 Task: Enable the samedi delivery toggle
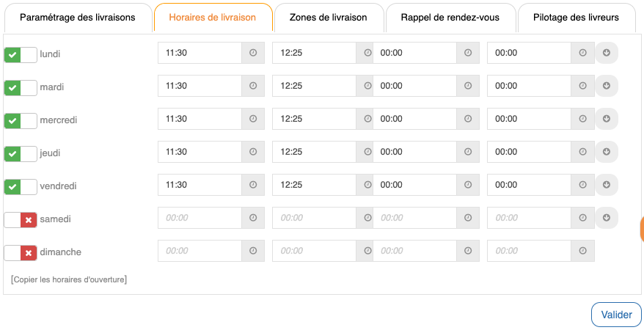[x=21, y=219]
